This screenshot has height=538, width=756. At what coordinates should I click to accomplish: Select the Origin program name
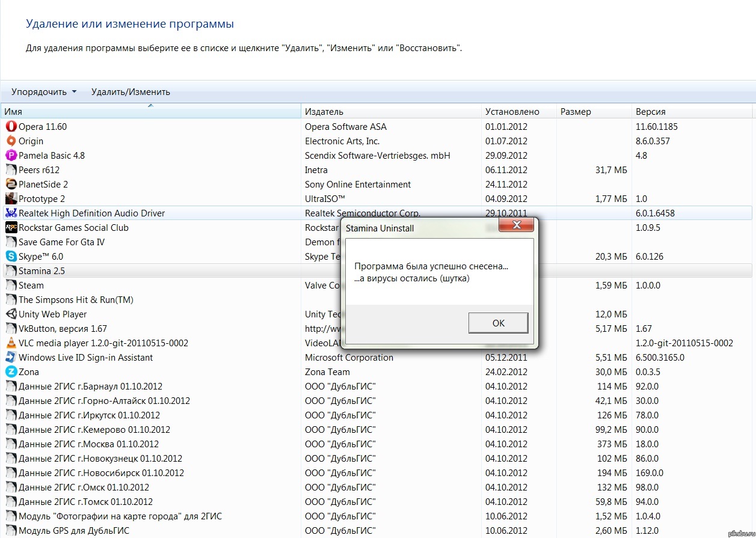pos(31,141)
